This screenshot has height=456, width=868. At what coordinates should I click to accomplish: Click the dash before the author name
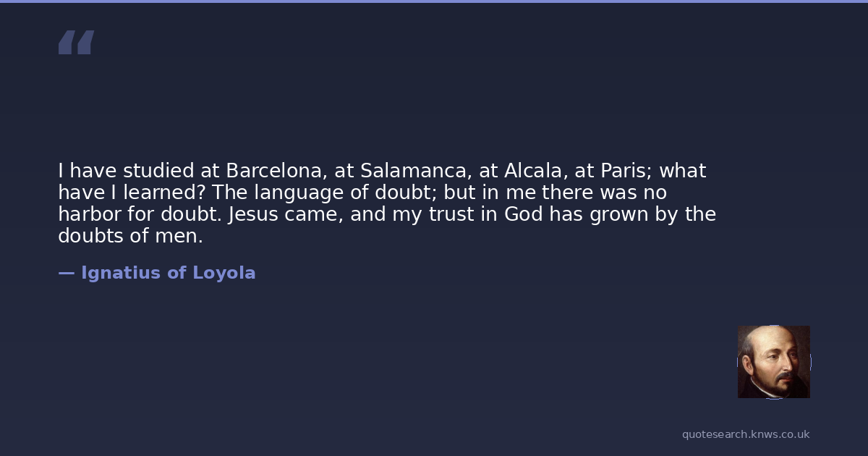(x=66, y=273)
